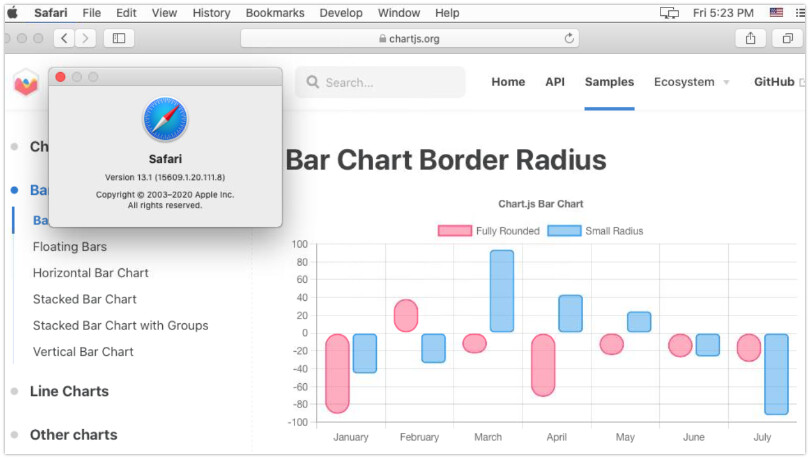Image resolution: width=810 pixels, height=459 pixels.
Task: Click the tall blue March bar
Action: [502, 291]
